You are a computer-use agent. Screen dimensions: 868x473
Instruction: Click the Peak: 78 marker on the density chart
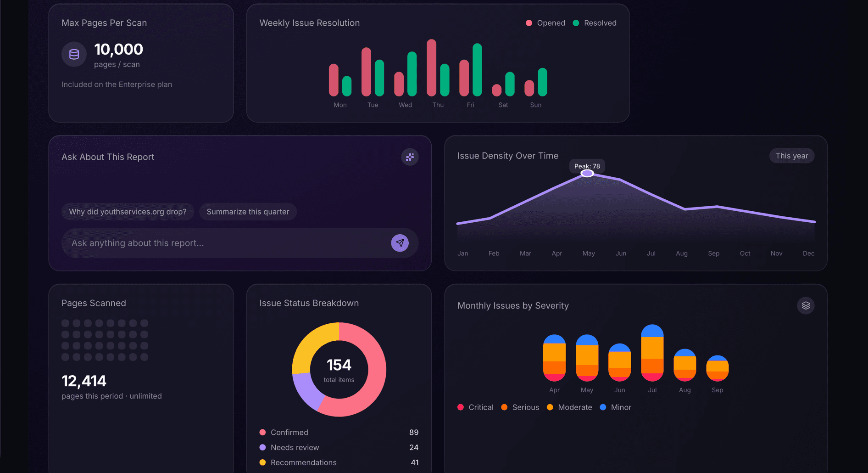(587, 173)
